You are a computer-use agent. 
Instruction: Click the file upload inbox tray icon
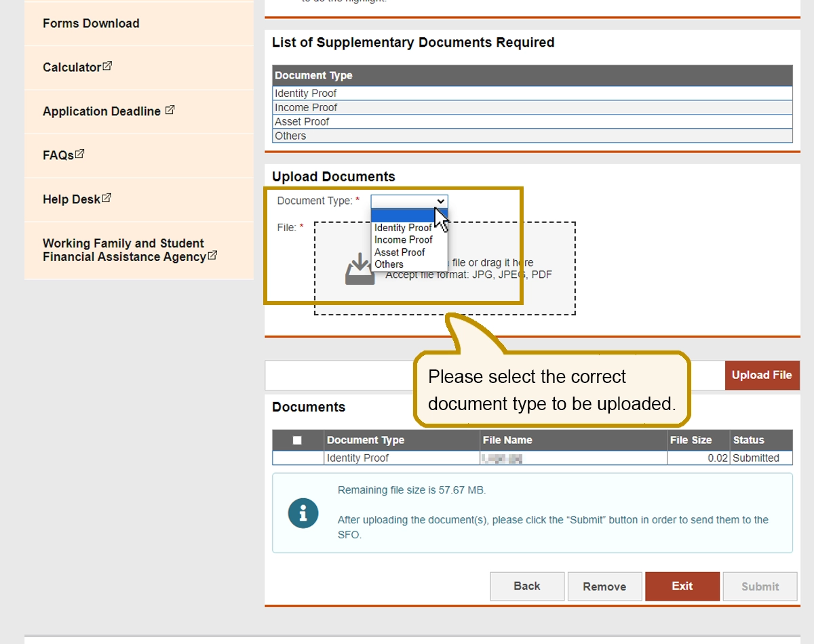pyautogui.click(x=360, y=270)
